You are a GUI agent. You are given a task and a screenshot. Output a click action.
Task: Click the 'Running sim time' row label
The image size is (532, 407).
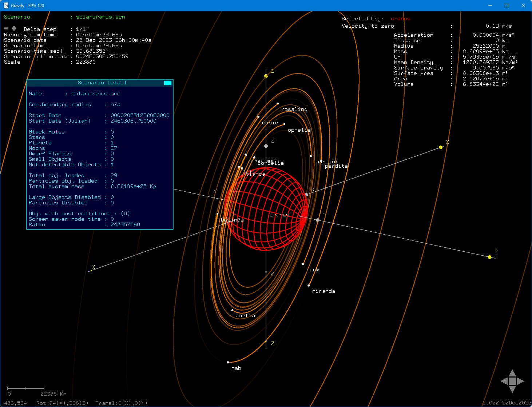(x=30, y=35)
